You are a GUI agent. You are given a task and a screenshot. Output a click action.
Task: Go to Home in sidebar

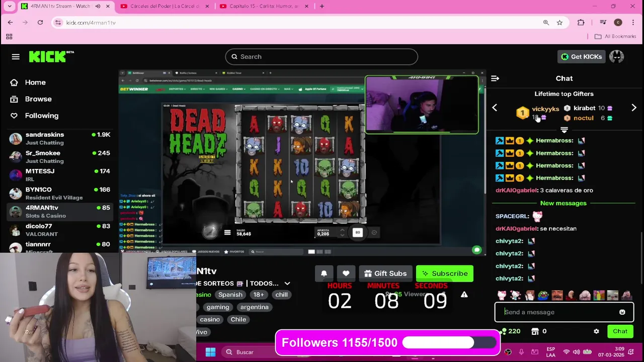[x=35, y=82]
